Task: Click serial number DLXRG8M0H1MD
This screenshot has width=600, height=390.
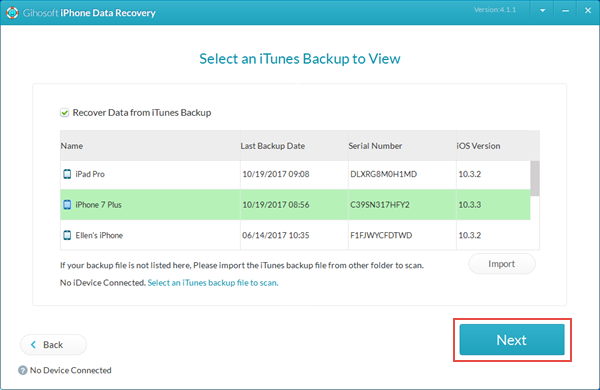Action: [x=383, y=174]
